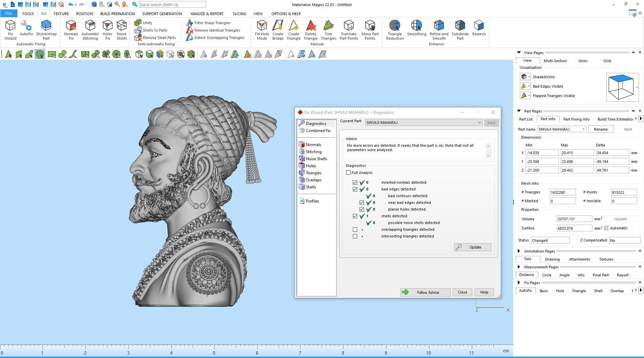The width and height of the screenshot is (644, 358).
Task: Open Refine and Smooth
Action: pyautogui.click(x=439, y=30)
